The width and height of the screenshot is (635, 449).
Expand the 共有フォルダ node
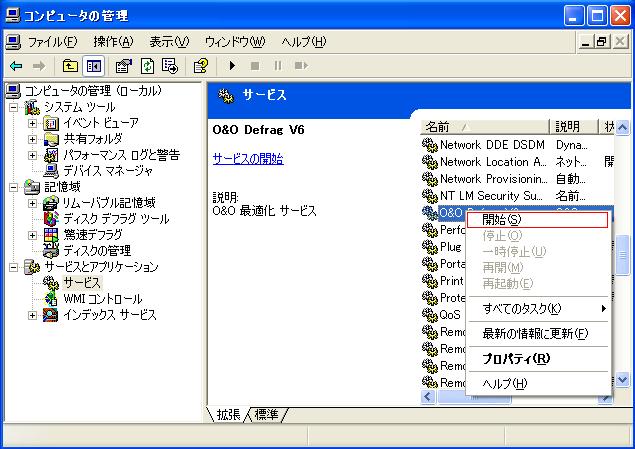pyautogui.click(x=32, y=139)
